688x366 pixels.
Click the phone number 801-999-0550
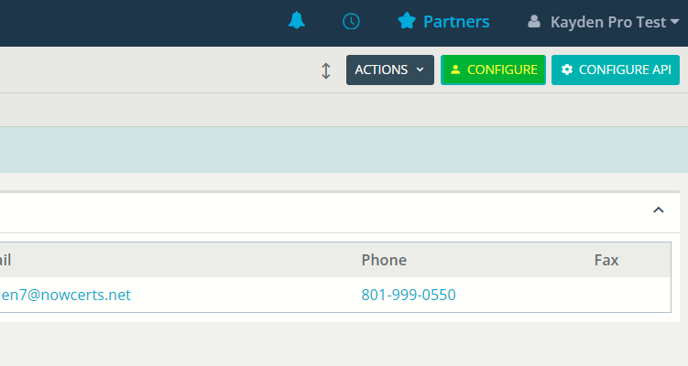coord(408,295)
